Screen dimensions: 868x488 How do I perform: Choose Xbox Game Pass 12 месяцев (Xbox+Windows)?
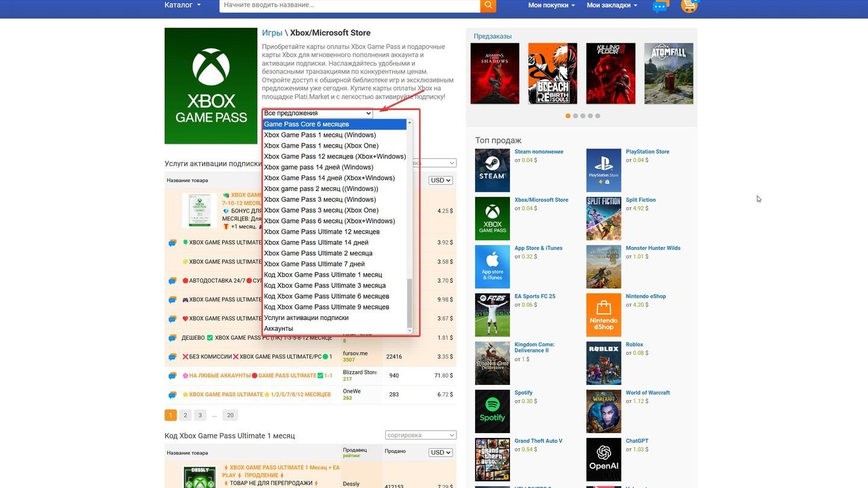click(335, 157)
